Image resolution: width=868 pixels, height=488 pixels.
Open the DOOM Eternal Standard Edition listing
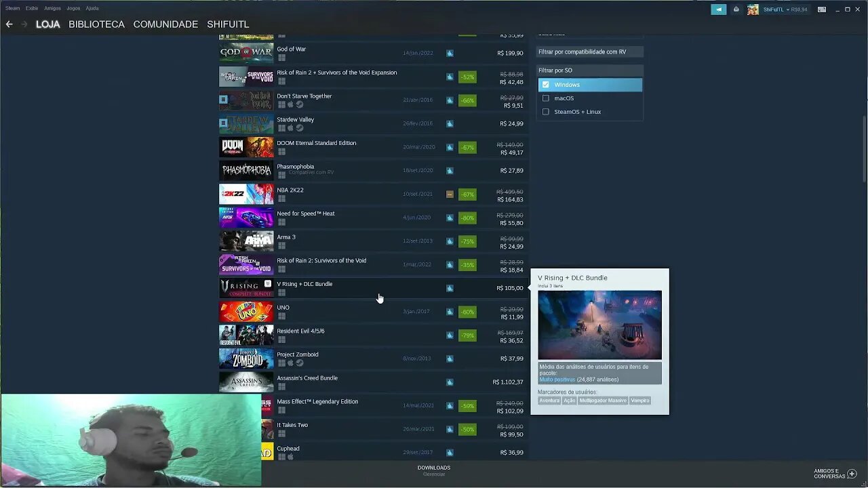tap(373, 147)
